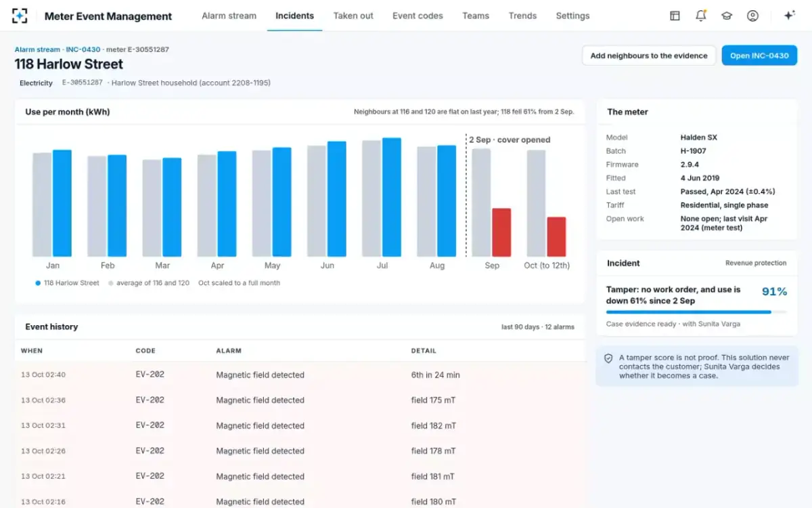Click the 'Case evidence ready · with Sunita Varga' text

(x=673, y=324)
